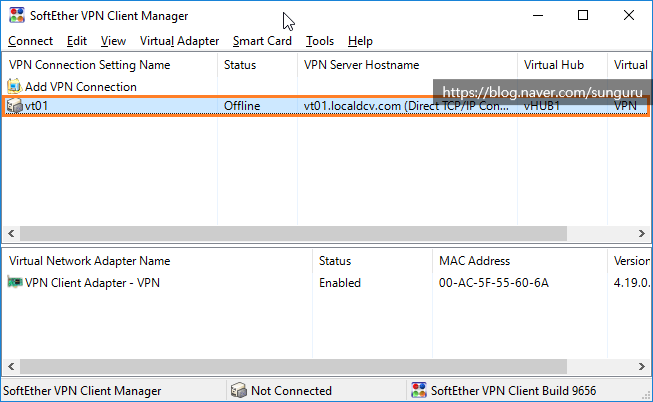Click adapter list scroll left arrow

point(11,367)
